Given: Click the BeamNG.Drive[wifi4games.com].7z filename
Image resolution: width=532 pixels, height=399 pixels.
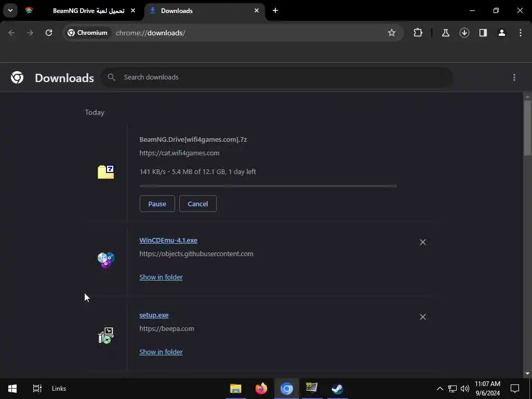Looking at the screenshot, I should point(193,139).
